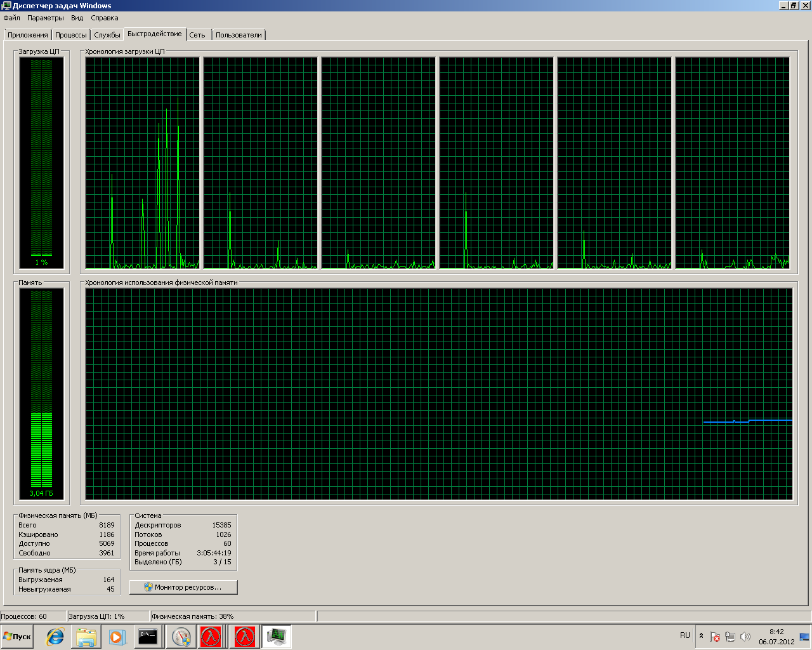
Task: Click the Кэшировано value 1186
Action: (107, 534)
